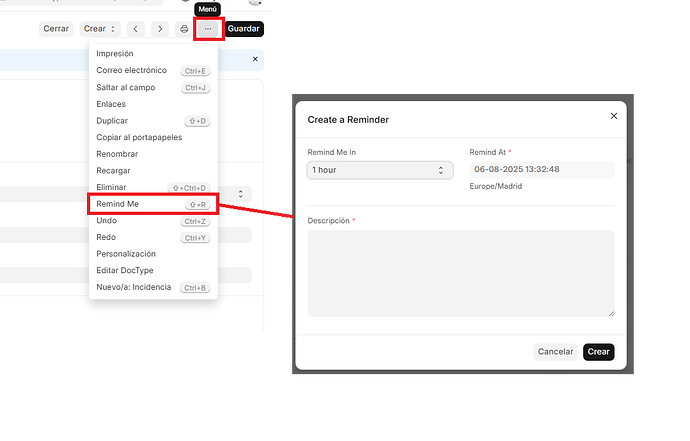690x441 pixels.
Task: Click Cancelar in reminder dialog
Action: pos(555,352)
